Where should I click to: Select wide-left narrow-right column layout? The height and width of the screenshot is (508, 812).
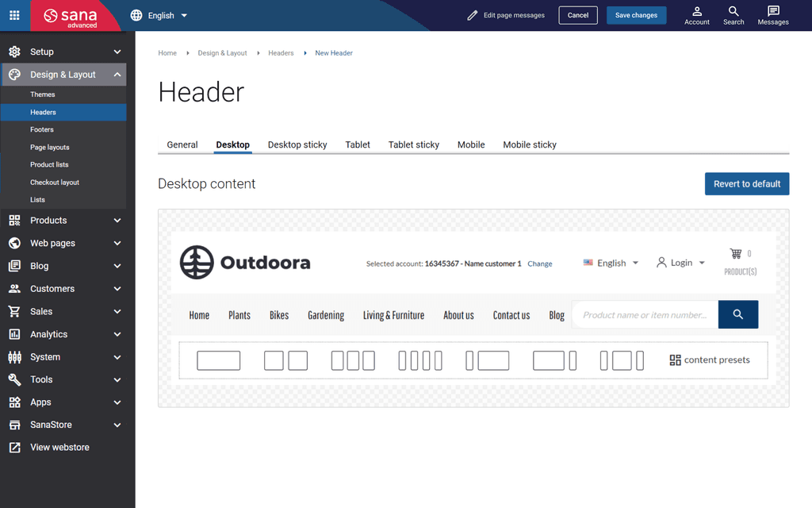point(554,360)
